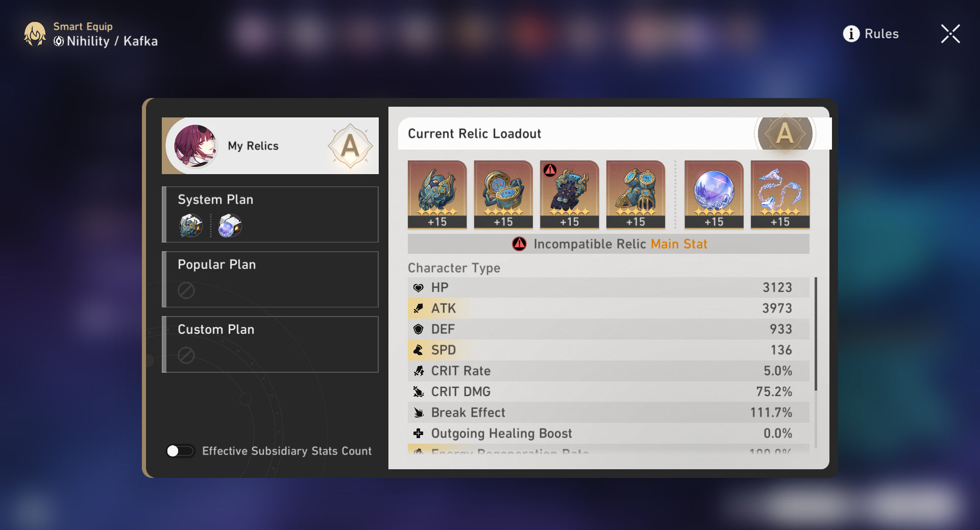Select the link rope relic

pyautogui.click(x=780, y=194)
